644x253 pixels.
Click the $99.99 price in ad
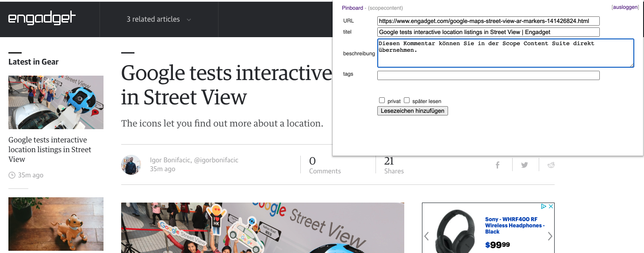(x=498, y=245)
